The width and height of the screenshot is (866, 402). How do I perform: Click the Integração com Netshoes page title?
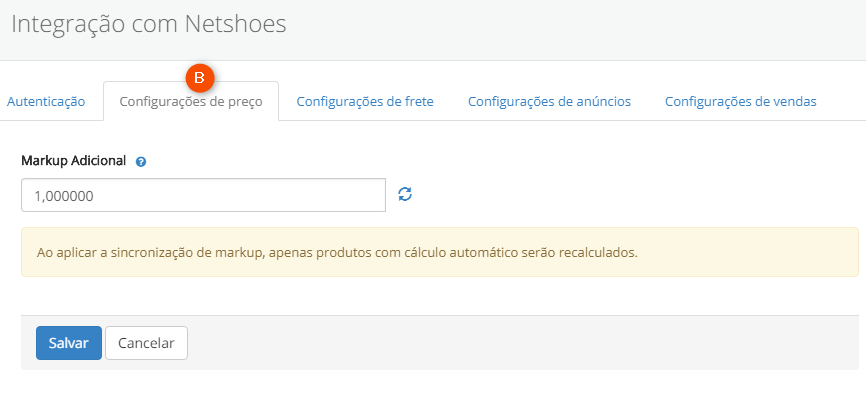coord(149,24)
